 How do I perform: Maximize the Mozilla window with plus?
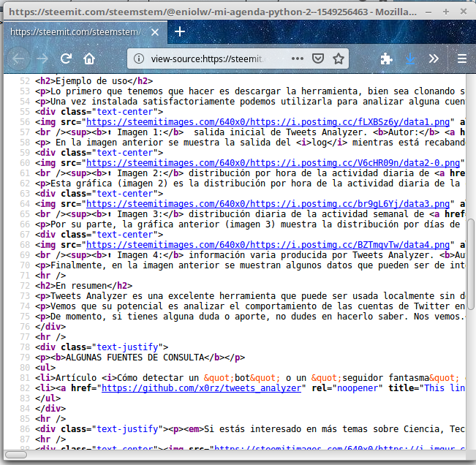point(446,12)
